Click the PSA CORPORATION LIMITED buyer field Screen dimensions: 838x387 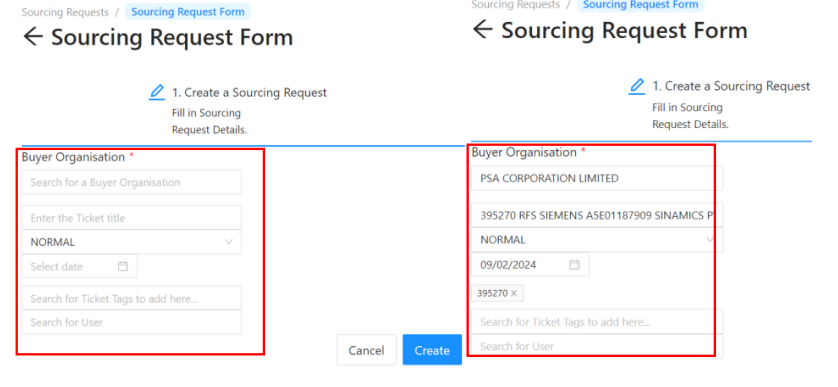[x=597, y=178]
